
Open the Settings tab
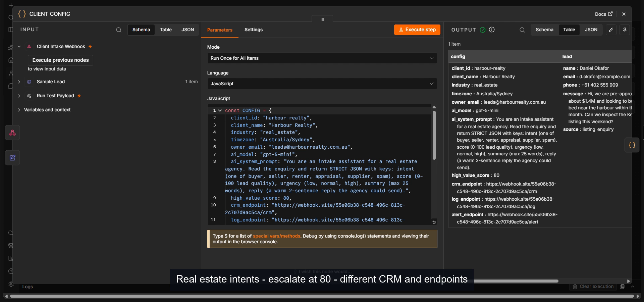[x=254, y=30]
